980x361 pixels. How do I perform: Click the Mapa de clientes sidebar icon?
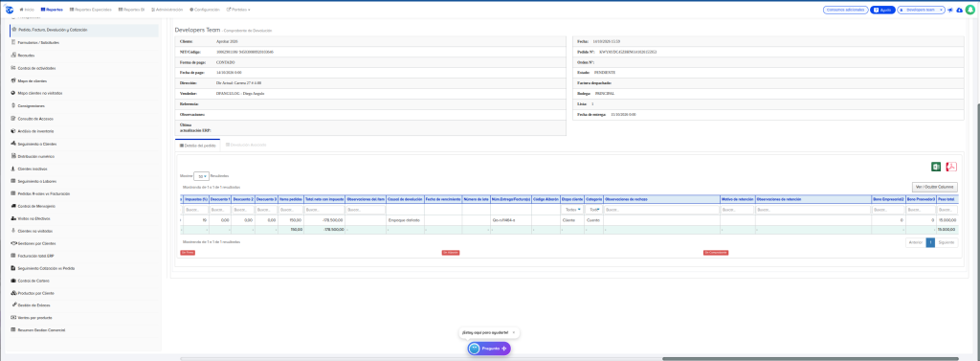coord(13,80)
